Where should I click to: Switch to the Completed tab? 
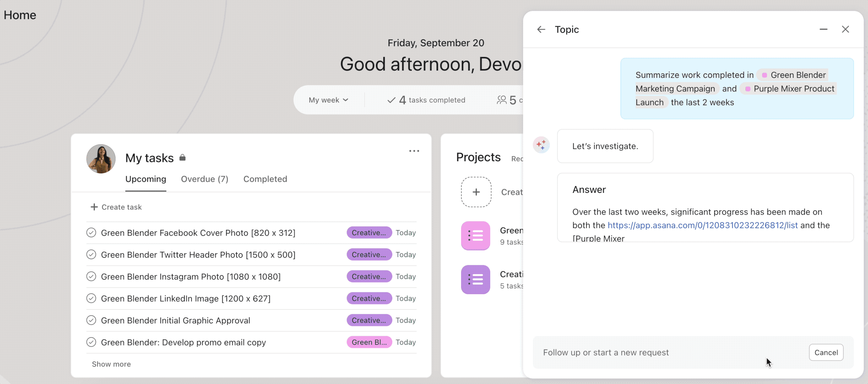pyautogui.click(x=265, y=179)
